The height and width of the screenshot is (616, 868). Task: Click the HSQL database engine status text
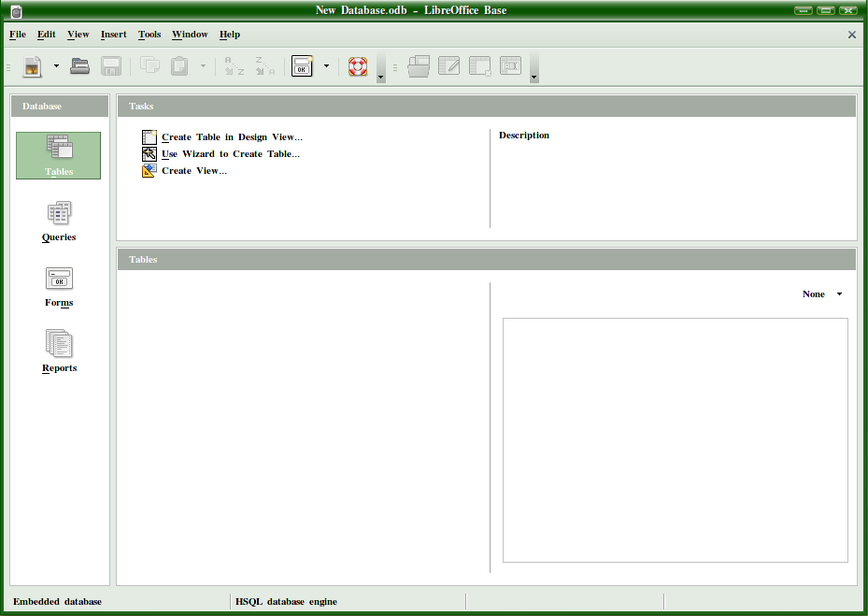click(286, 602)
